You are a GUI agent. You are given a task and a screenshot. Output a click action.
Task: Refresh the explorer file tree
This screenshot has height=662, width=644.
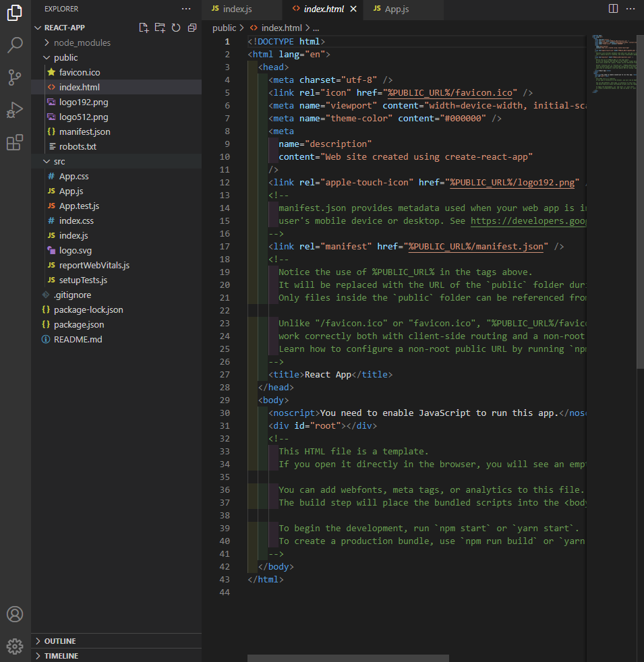pos(176,28)
